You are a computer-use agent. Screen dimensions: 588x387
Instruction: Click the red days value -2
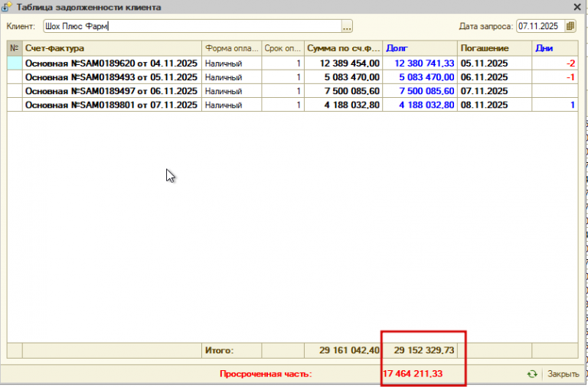point(570,63)
